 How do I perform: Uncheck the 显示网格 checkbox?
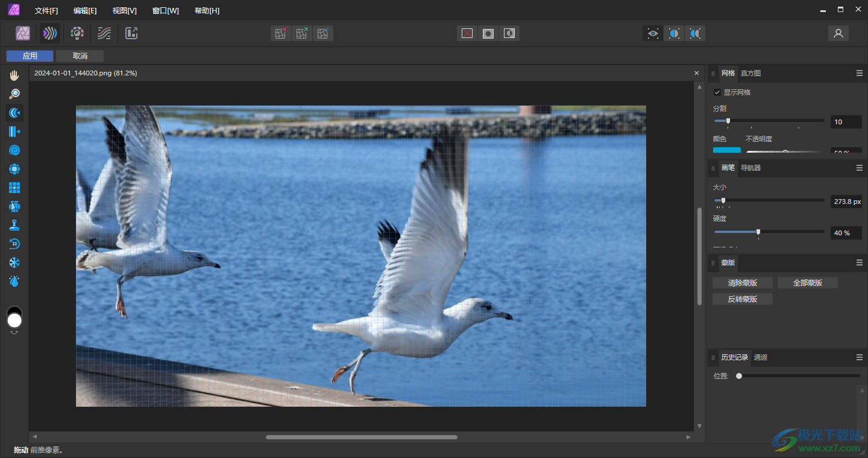pos(717,92)
